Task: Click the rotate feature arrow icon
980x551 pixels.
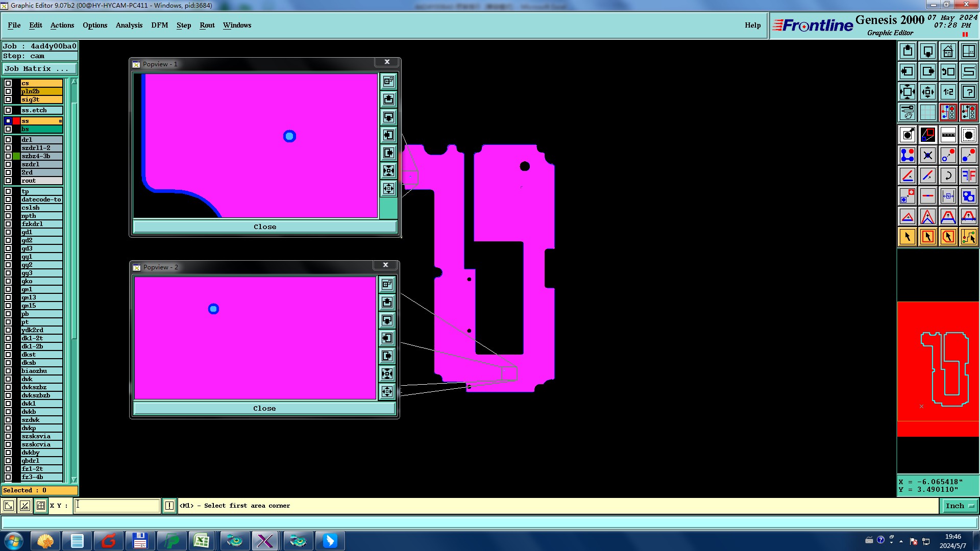Action: 948,176
